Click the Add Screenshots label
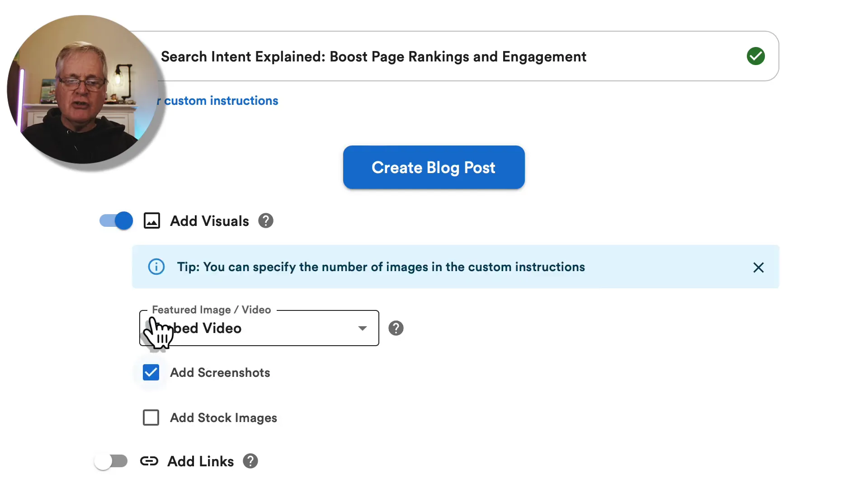This screenshot has height=488, width=868. (220, 373)
